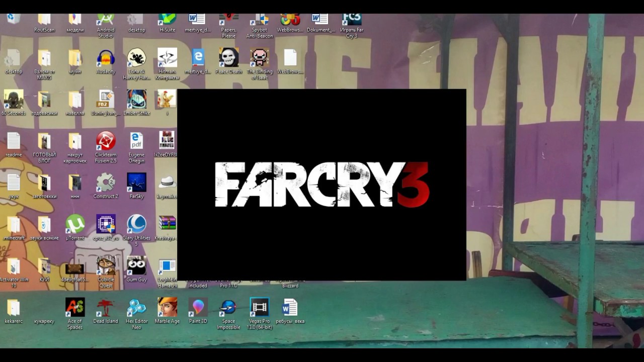This screenshot has width=644, height=362.
Task: Select the Hex Editor Neo shortcut
Action: pyautogui.click(x=136, y=314)
